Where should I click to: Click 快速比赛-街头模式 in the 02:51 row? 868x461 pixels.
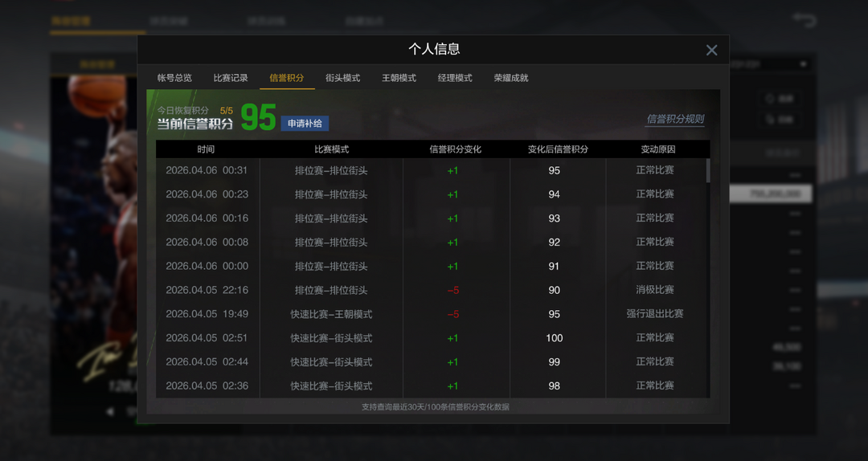(x=331, y=337)
